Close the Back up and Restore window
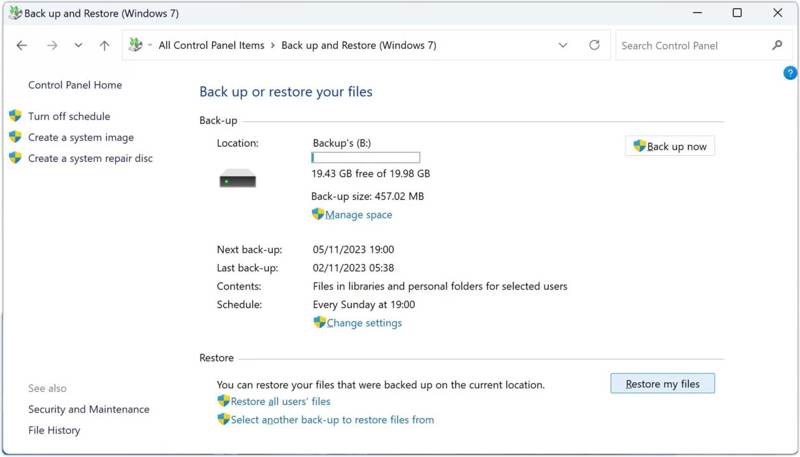This screenshot has height=457, width=800. [x=778, y=13]
